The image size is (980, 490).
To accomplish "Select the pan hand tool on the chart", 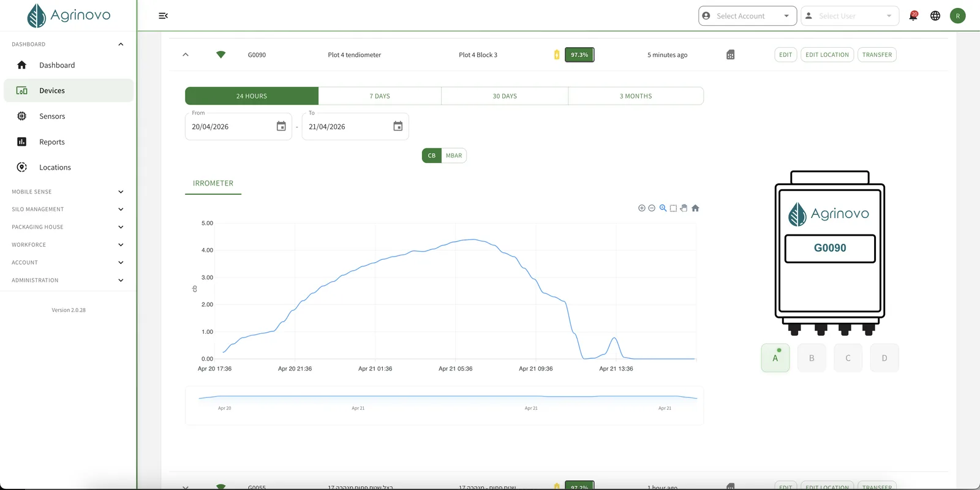I will point(684,208).
